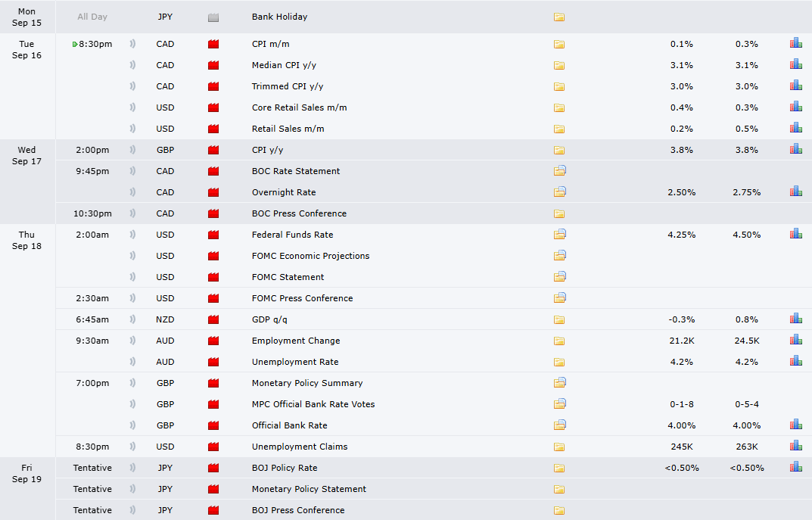Open the 'Monetary Policy Statement' event name
This screenshot has height=520, width=812.
click(x=310, y=489)
